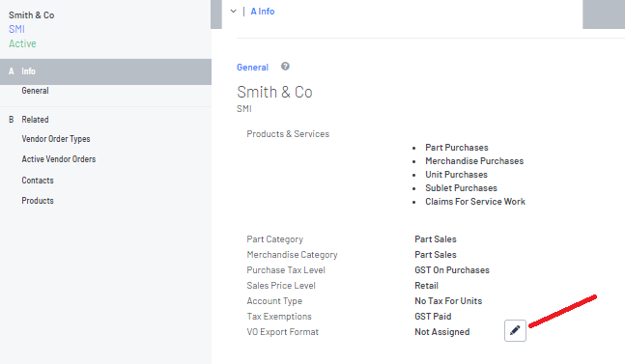Click the GST On Purchases value
The height and width of the screenshot is (364, 625).
pos(452,270)
